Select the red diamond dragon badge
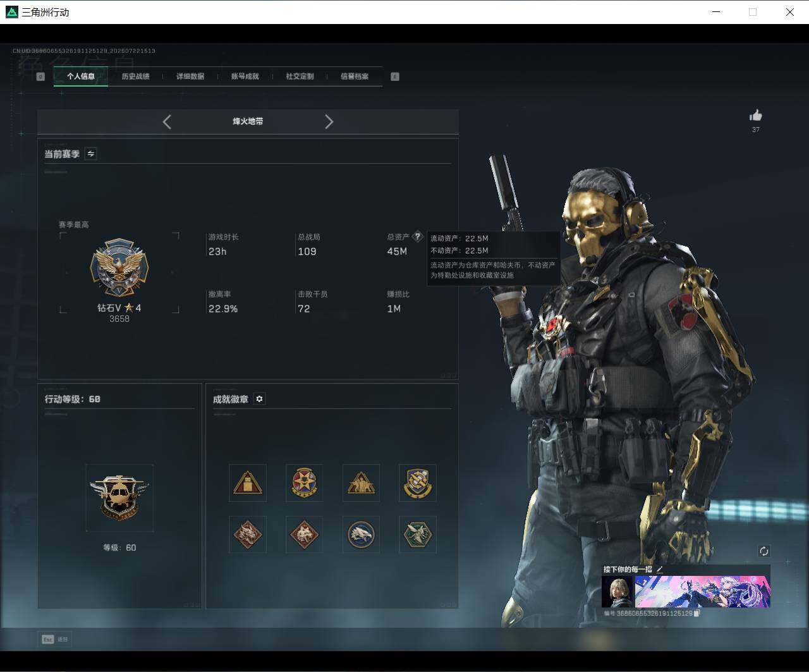Image resolution: width=809 pixels, height=672 pixels. (248, 535)
